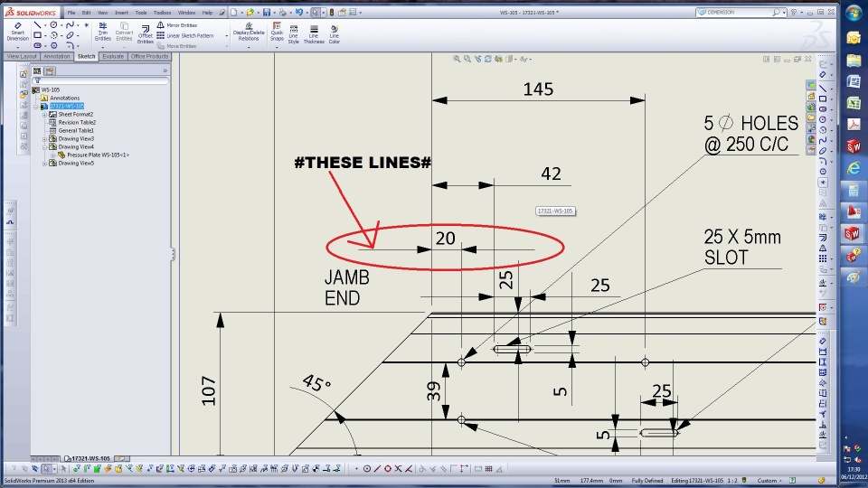
Task: Switch to the Annotation tab
Action: coord(56,56)
